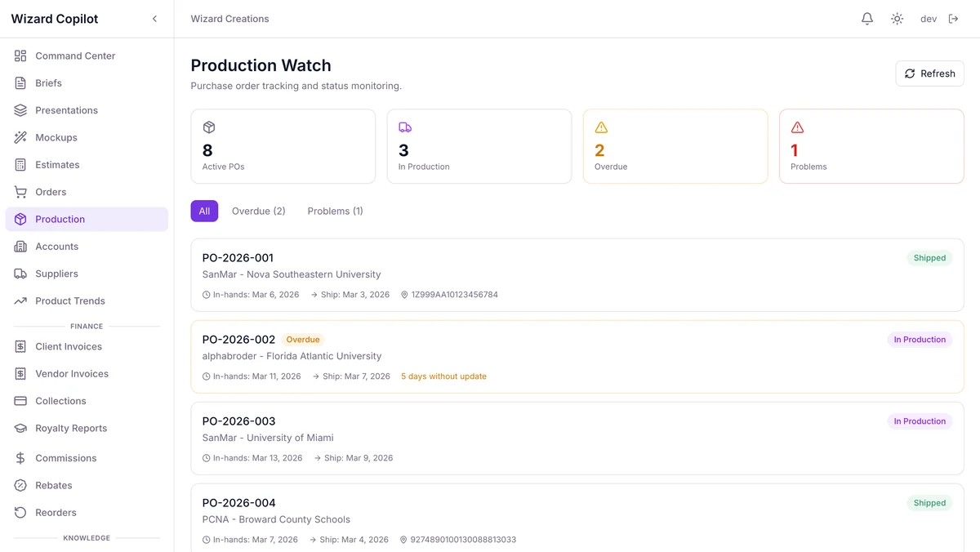Open purchase order PO-2026-003
The width and height of the screenshot is (980, 552).
point(577,438)
